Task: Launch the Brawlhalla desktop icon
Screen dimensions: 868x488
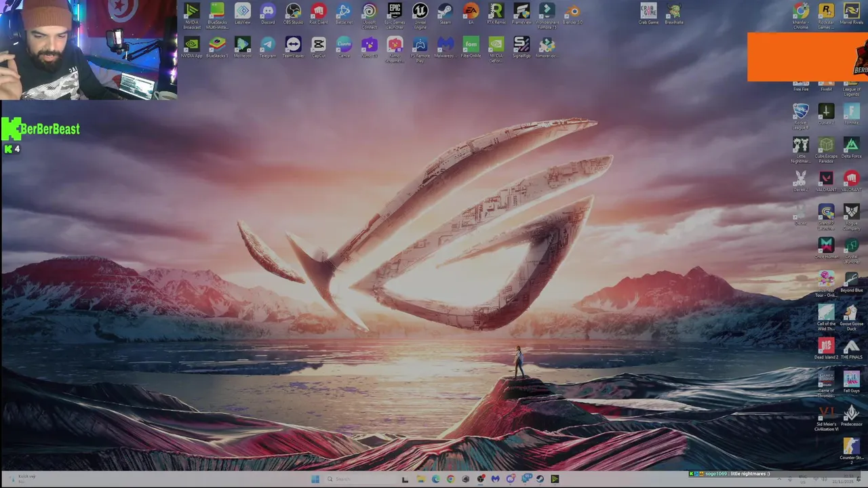Action: (x=673, y=14)
